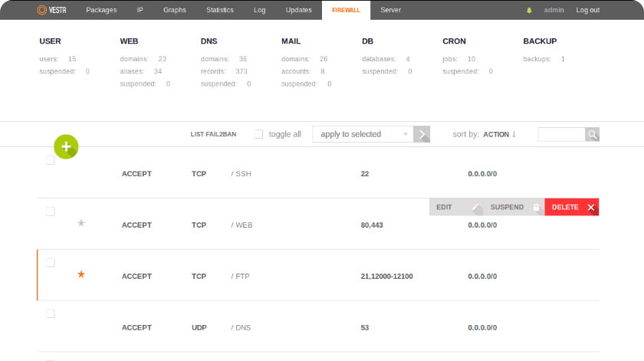Open the MAIL section

coord(291,41)
